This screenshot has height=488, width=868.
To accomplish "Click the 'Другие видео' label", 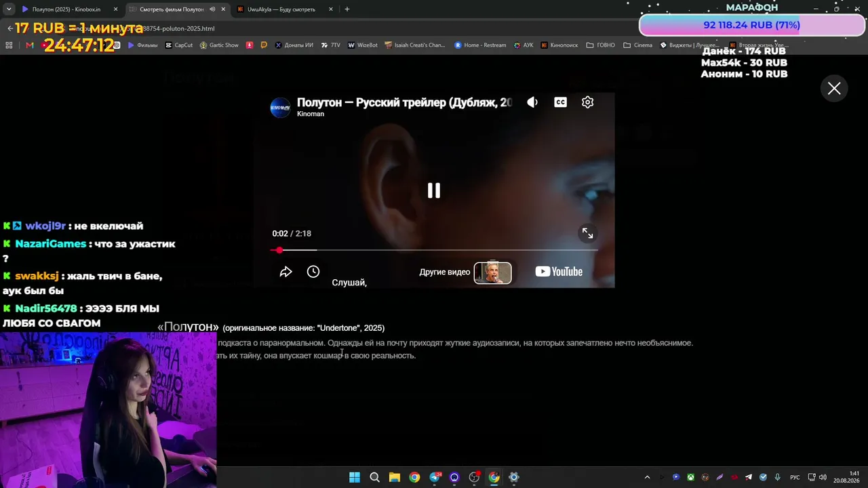I will [445, 272].
